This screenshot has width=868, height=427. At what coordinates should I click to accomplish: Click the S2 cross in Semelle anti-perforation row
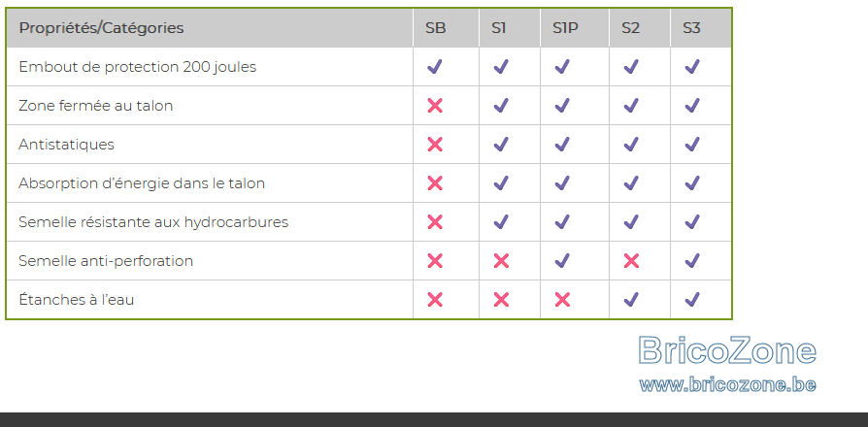(x=631, y=260)
